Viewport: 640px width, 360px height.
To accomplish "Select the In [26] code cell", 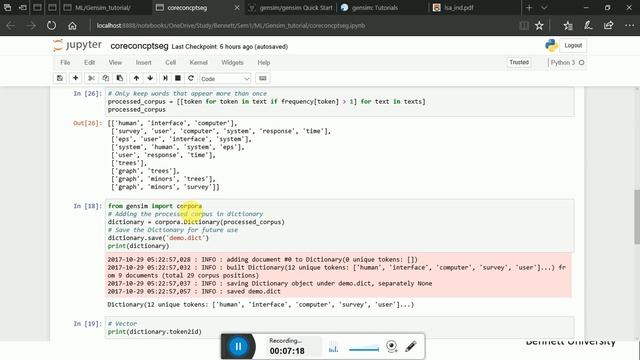I will 340,102.
